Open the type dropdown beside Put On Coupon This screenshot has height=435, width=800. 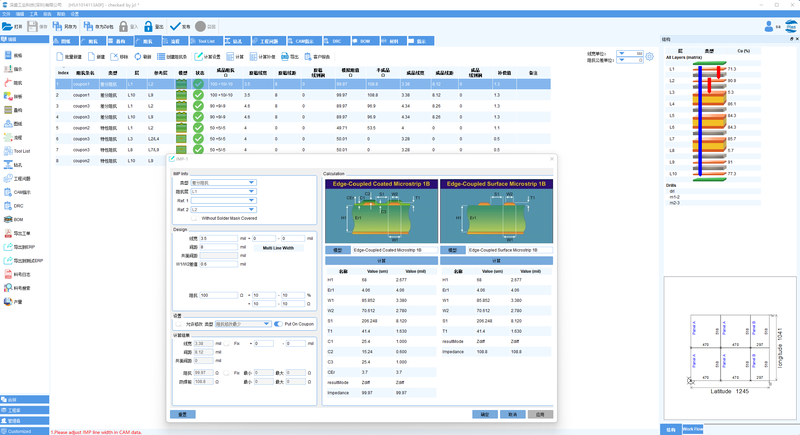(242, 324)
